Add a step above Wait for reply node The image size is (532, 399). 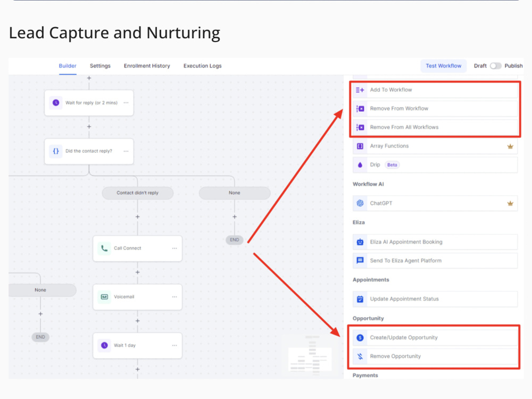click(89, 78)
